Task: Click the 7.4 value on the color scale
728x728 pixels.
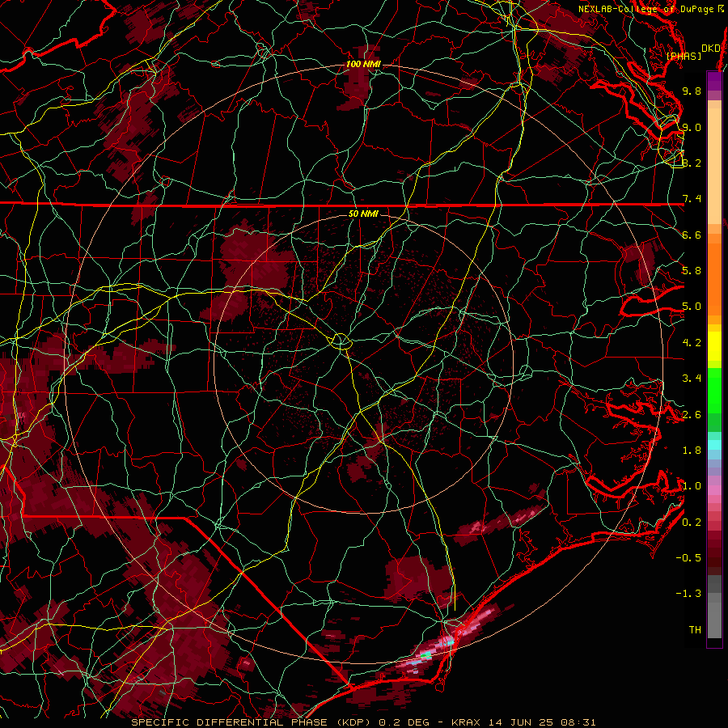Action: click(692, 199)
